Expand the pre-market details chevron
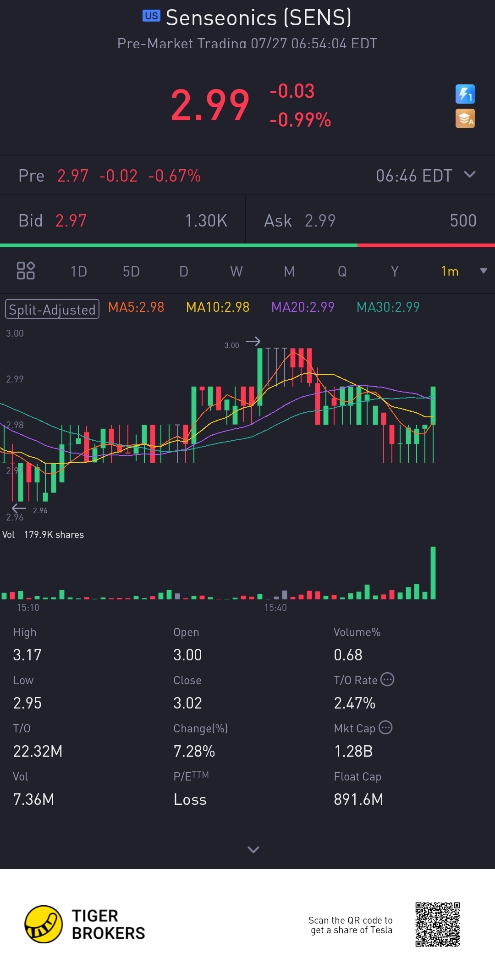 [470, 174]
